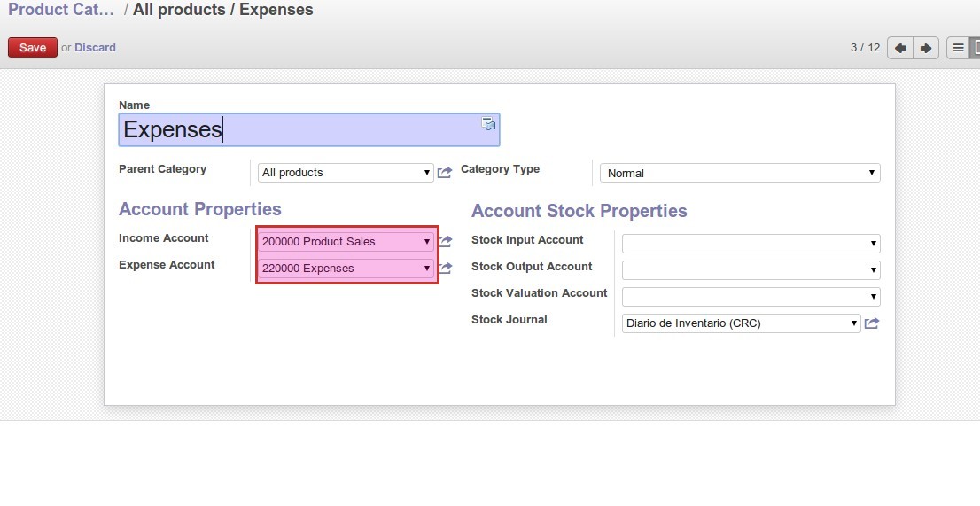Viewport: 980px width, 506px height.
Task: Click translate icon in Name field
Action: coord(488,124)
